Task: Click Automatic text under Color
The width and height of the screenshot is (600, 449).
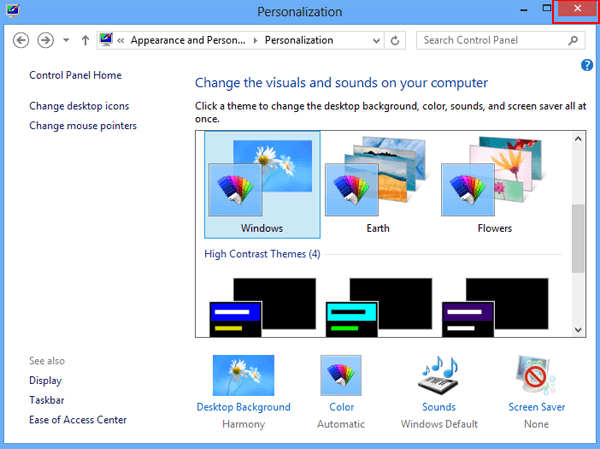Action: [x=341, y=424]
